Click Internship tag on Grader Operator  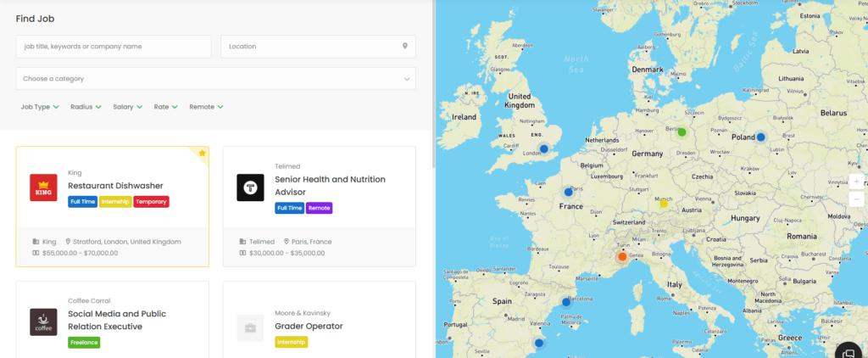click(x=292, y=343)
